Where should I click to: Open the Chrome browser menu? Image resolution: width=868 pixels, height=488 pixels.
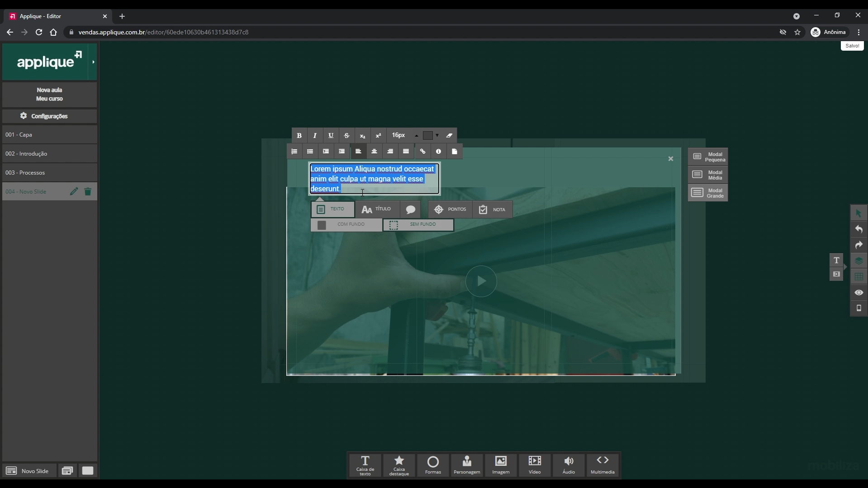pos(859,32)
